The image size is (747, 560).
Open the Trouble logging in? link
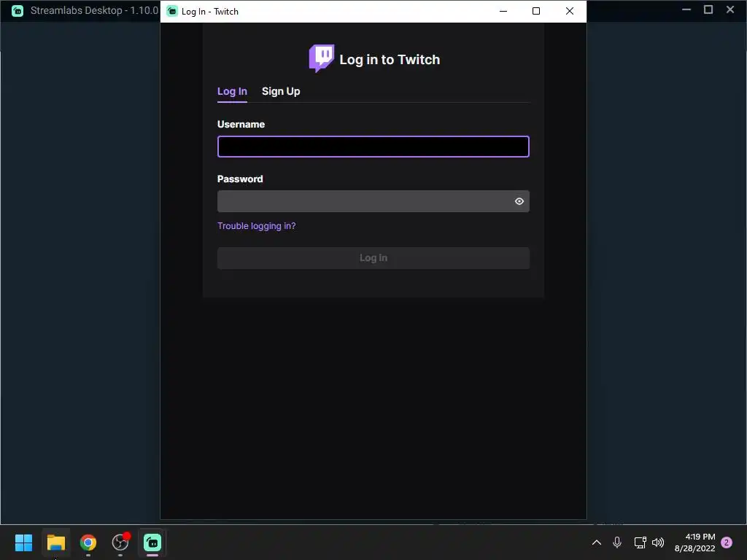tap(256, 226)
